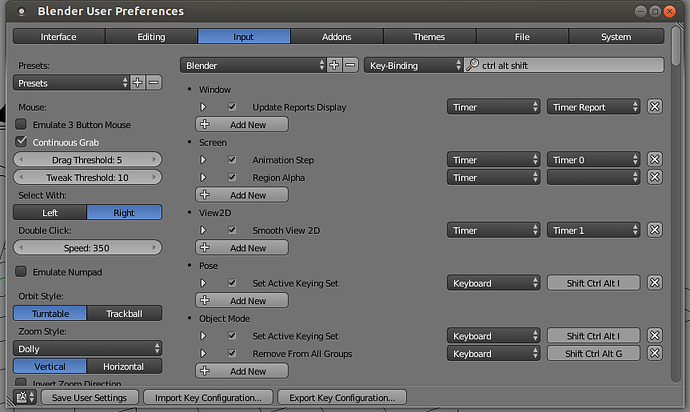The width and height of the screenshot is (690, 412).
Task: Enable Emulate Numpad checkbox
Action: 21,272
